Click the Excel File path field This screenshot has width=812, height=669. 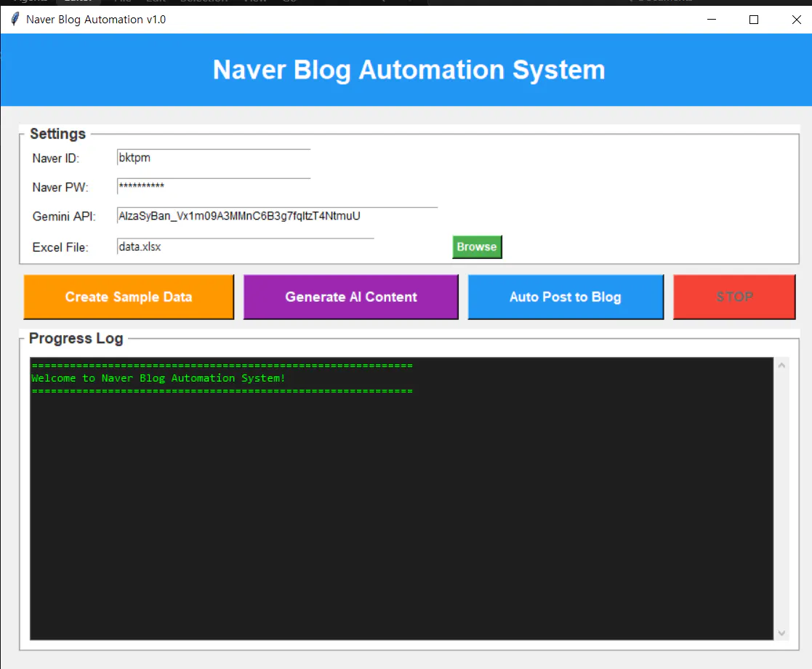point(245,247)
